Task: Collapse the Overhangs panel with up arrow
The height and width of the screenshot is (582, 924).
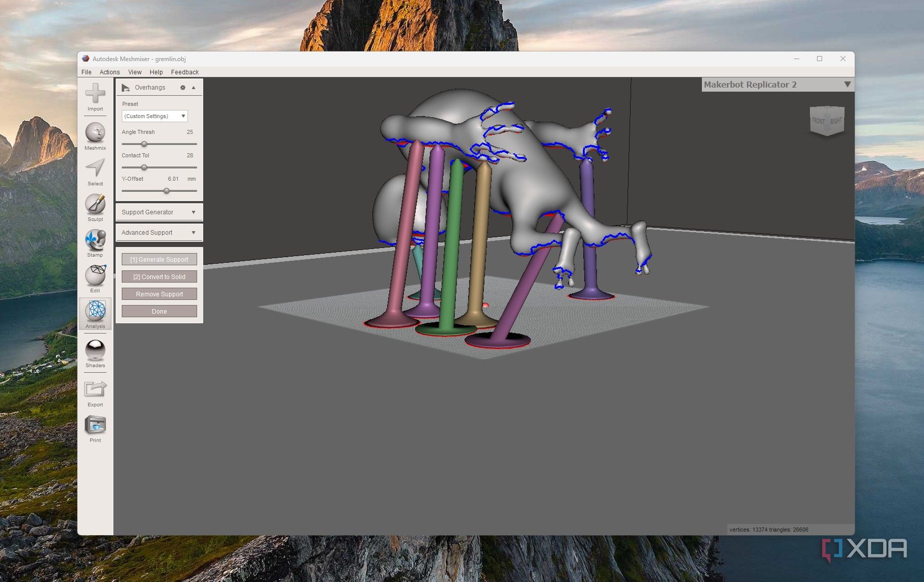Action: tap(194, 88)
